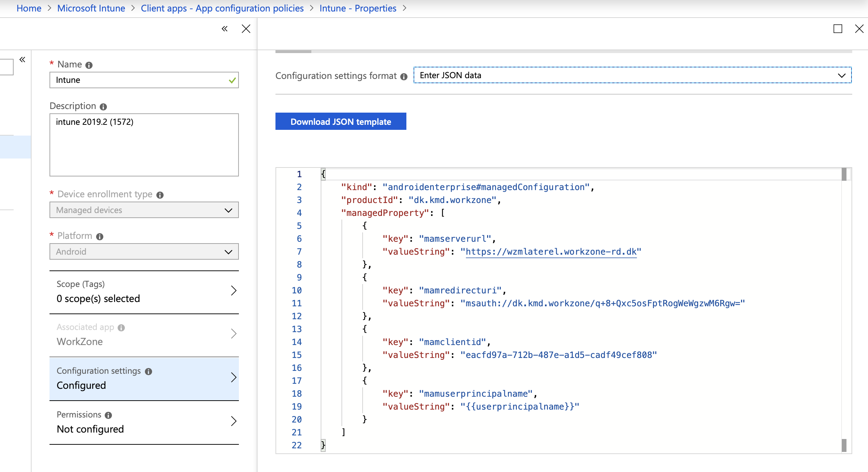Screen dimensions: 868x472
Task: Maximize the configuration settings blade
Action: (x=838, y=29)
